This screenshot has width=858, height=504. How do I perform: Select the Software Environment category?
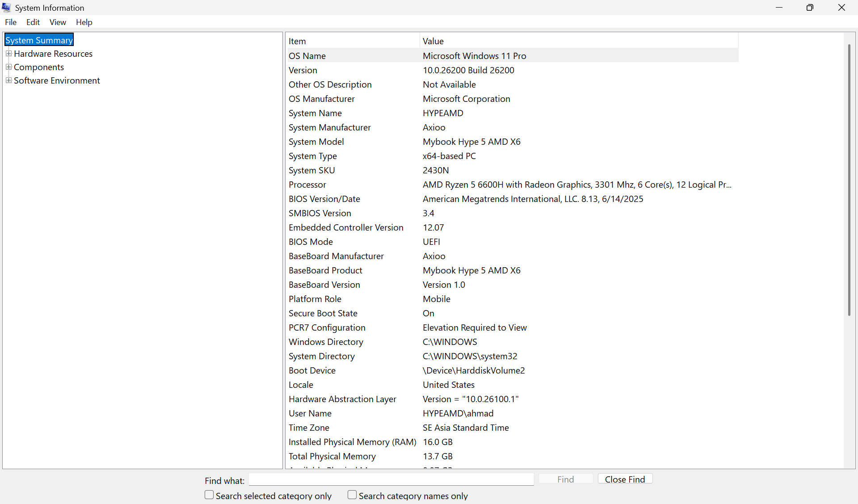coord(57,80)
